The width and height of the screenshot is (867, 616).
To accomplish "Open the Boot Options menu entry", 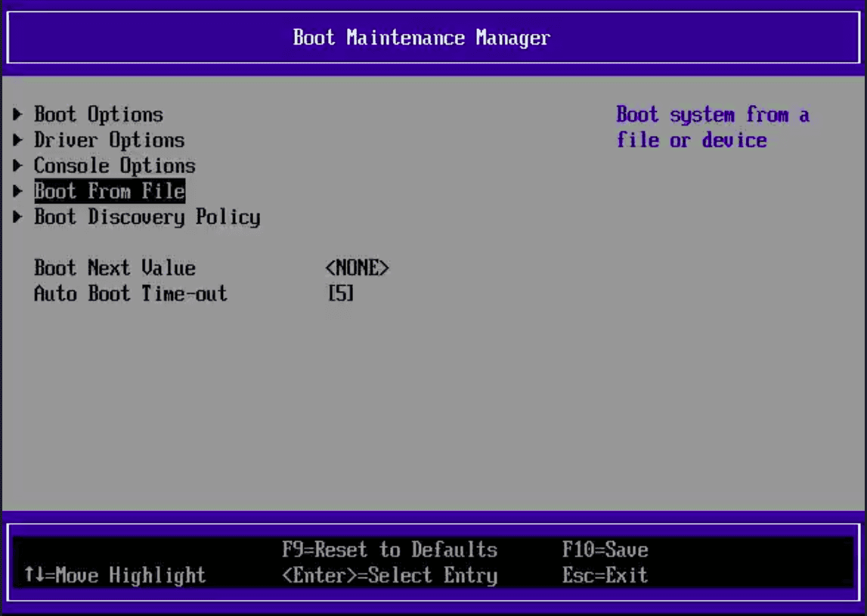I will click(98, 114).
